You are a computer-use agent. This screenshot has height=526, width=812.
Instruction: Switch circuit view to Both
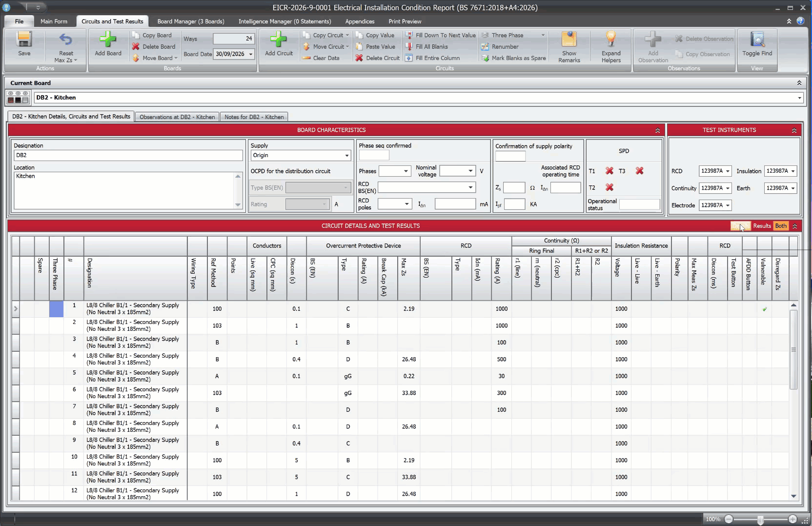781,226
